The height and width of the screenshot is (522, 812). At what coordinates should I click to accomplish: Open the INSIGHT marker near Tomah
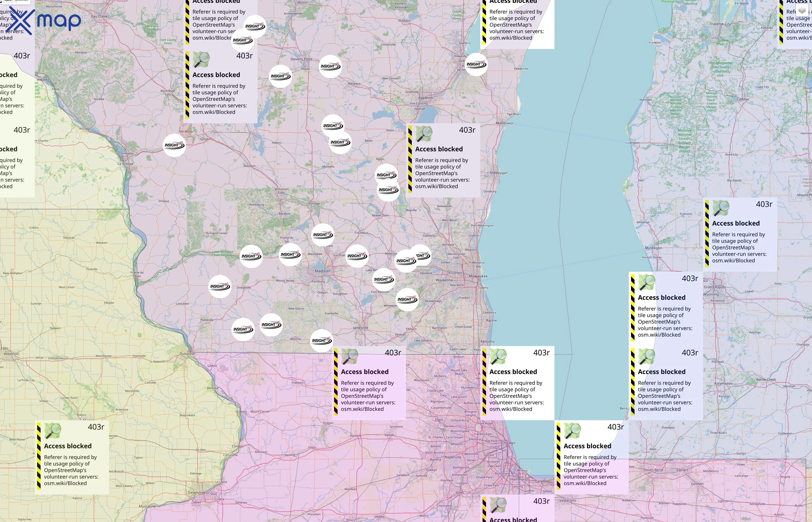pyautogui.click(x=174, y=145)
